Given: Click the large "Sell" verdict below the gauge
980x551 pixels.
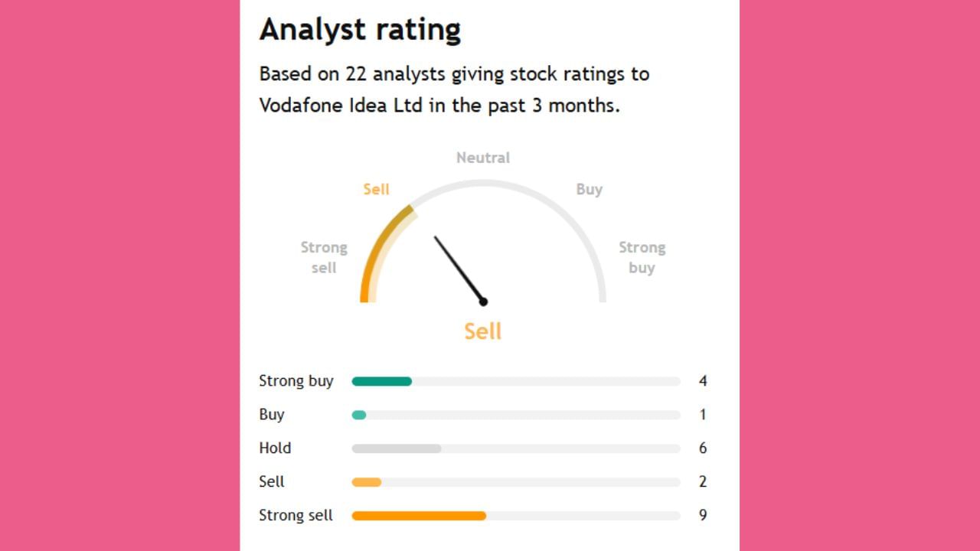Looking at the screenshot, I should point(482,331).
